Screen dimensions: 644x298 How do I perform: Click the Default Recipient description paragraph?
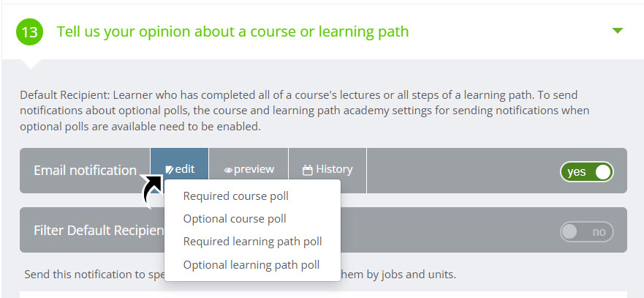click(304, 111)
